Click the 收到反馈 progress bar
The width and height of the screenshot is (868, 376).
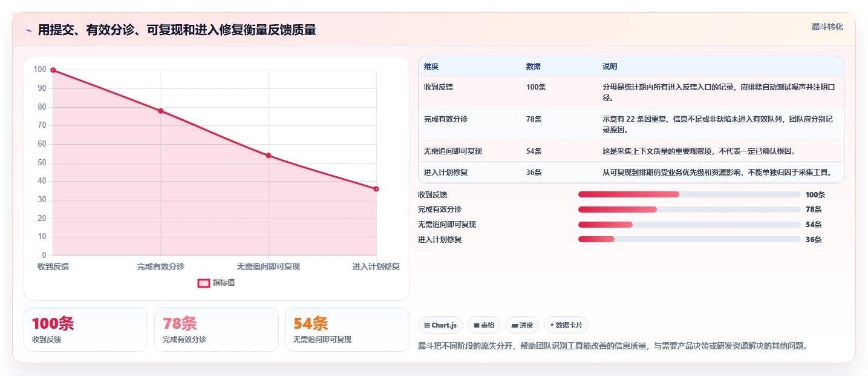(690, 194)
